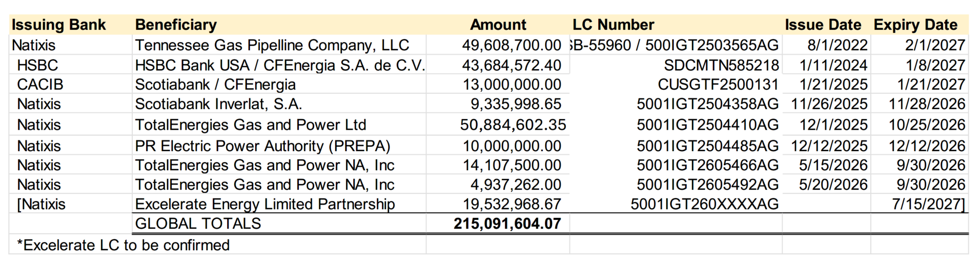Click the Amount column header
The image size is (980, 263).
coord(498,25)
